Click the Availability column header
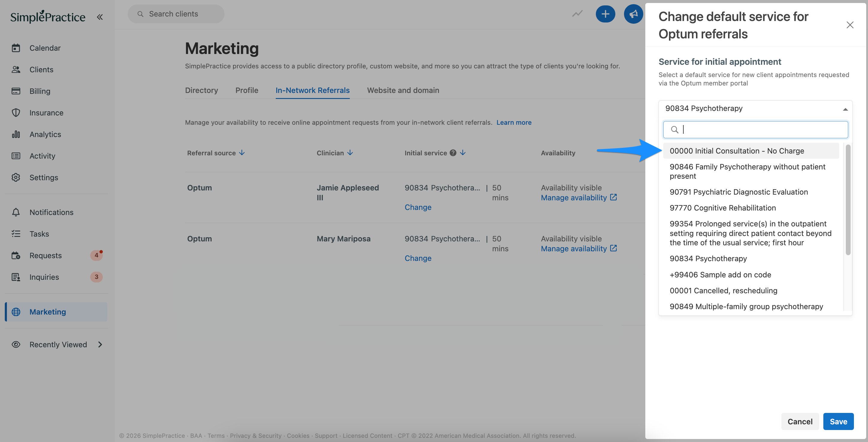868x442 pixels. tap(558, 153)
